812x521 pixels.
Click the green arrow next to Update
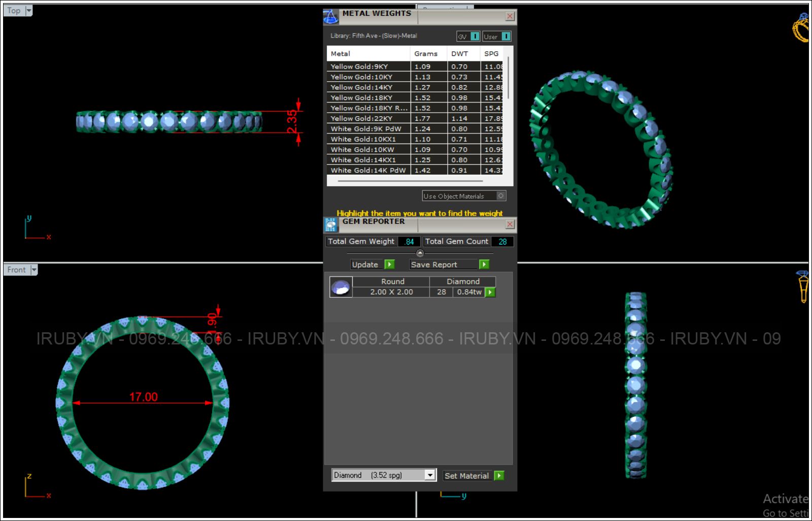(x=389, y=264)
